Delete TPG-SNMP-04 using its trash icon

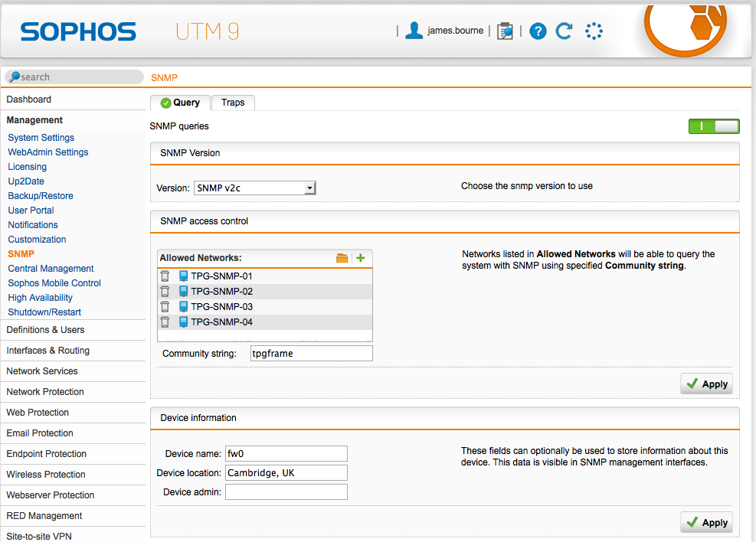click(165, 322)
